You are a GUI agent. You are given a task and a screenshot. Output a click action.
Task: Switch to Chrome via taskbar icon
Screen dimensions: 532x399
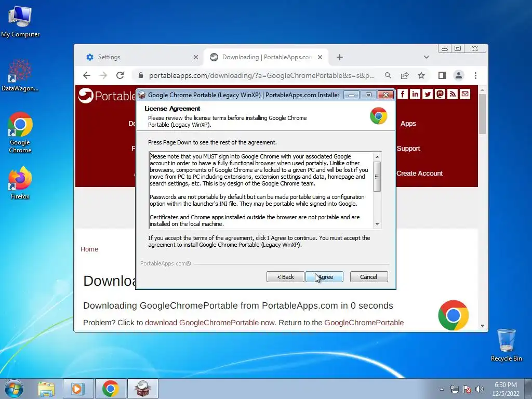[111, 389]
